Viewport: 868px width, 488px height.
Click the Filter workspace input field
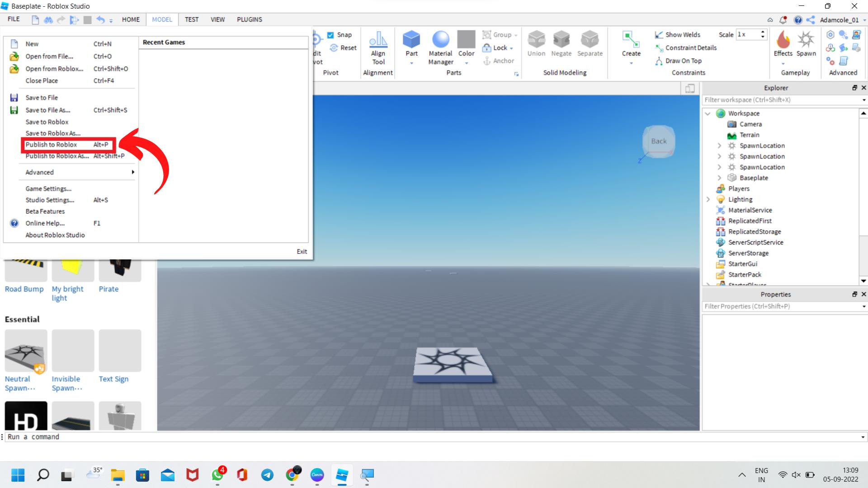coord(781,100)
